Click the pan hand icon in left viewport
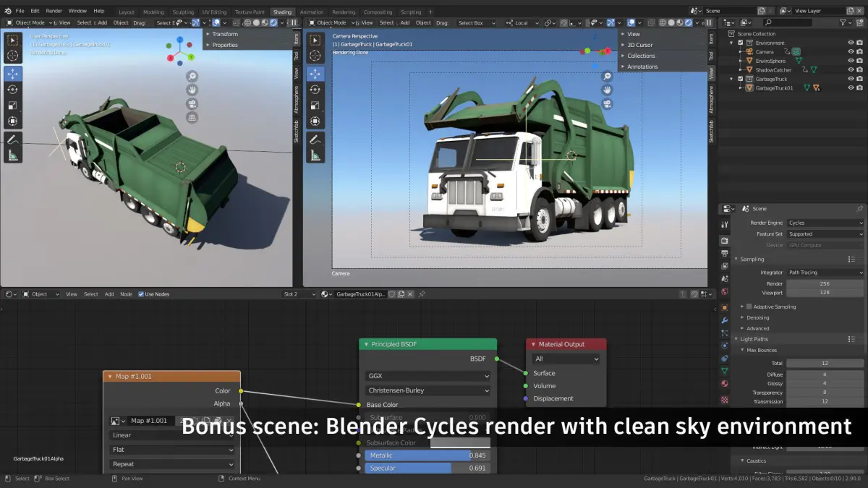Viewport: 868px width, 488px height. [192, 90]
